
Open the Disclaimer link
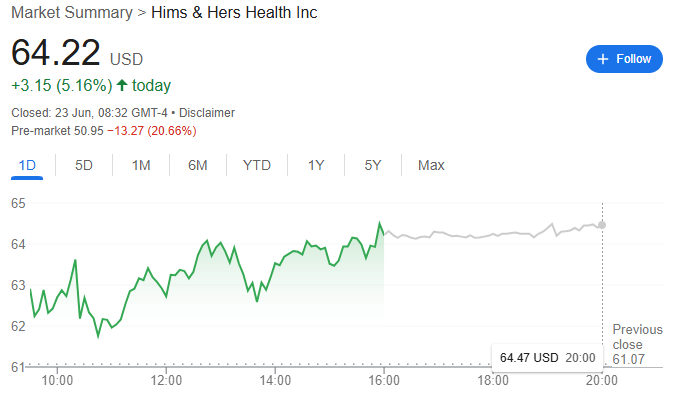pos(207,113)
